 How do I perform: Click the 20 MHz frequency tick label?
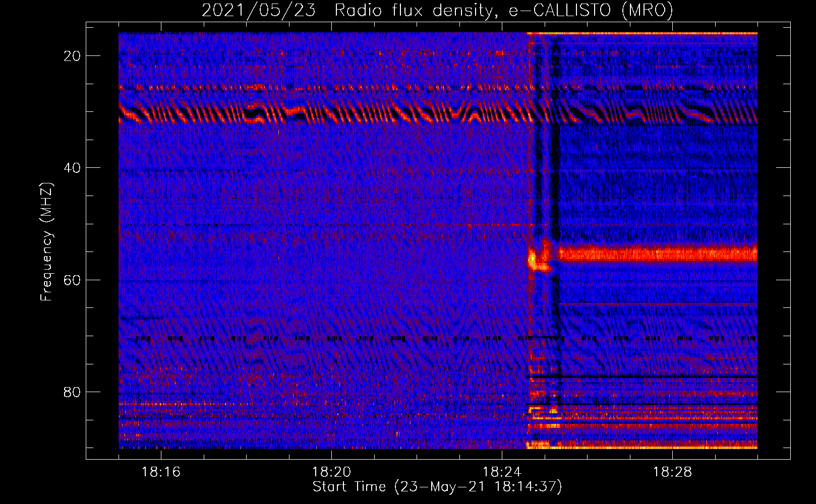(72, 55)
